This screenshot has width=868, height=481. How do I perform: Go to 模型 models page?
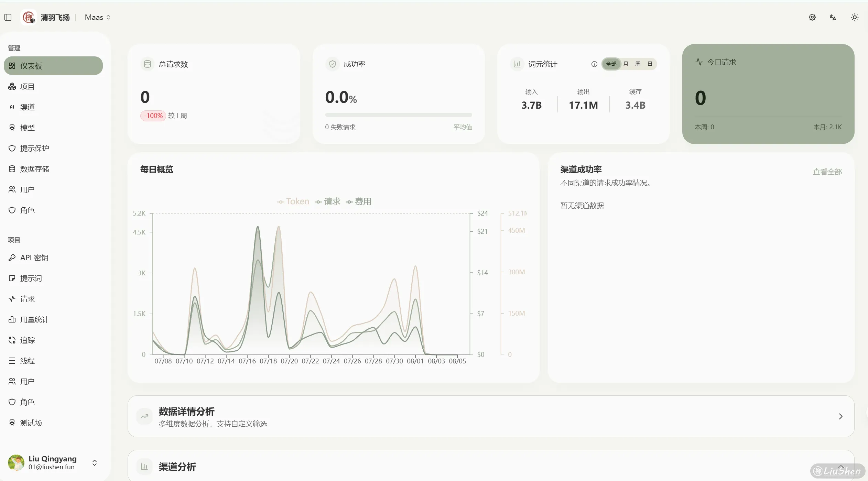pyautogui.click(x=53, y=128)
